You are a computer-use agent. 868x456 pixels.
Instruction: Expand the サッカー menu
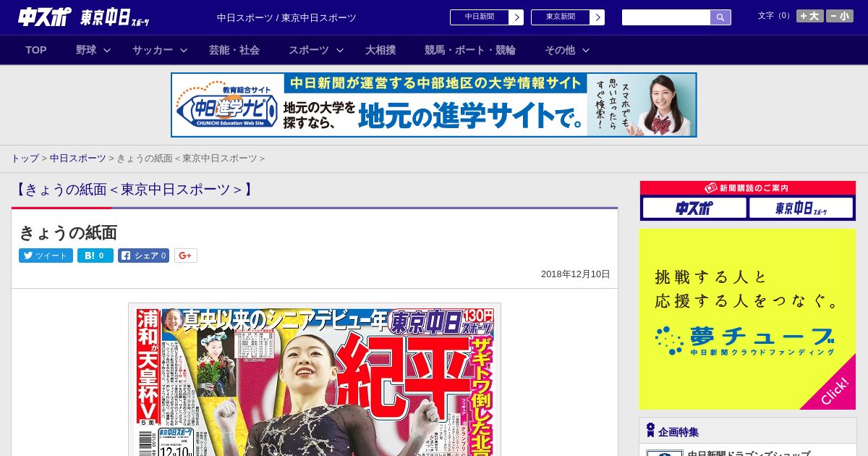point(160,50)
